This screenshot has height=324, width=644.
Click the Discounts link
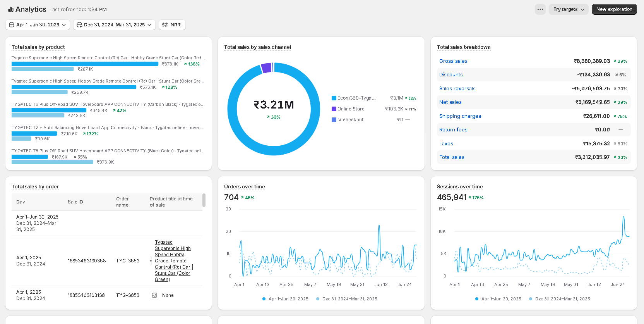451,75
